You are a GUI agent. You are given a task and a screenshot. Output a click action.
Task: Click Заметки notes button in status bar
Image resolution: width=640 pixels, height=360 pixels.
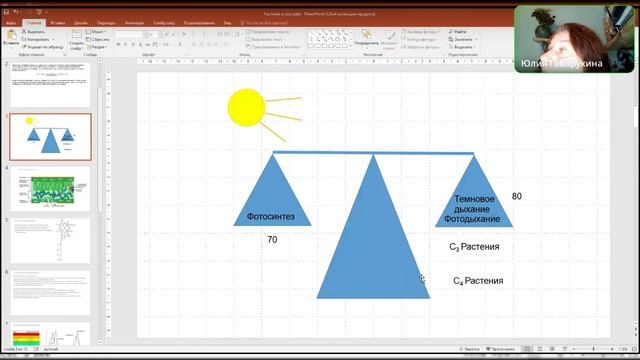(x=469, y=349)
